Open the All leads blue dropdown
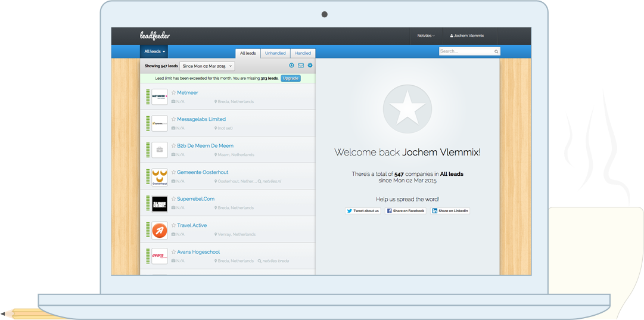 (x=154, y=52)
